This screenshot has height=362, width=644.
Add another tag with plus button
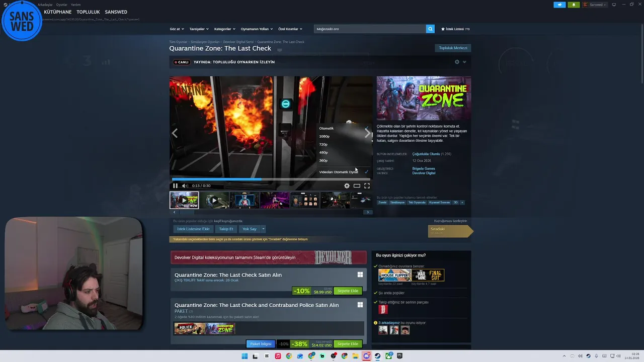(x=462, y=202)
